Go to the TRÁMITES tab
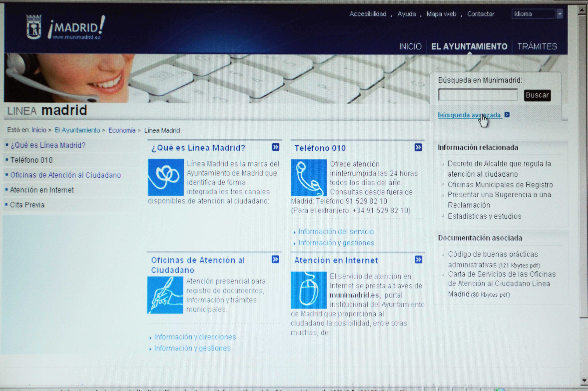Image resolution: width=588 pixels, height=391 pixels. tap(537, 47)
